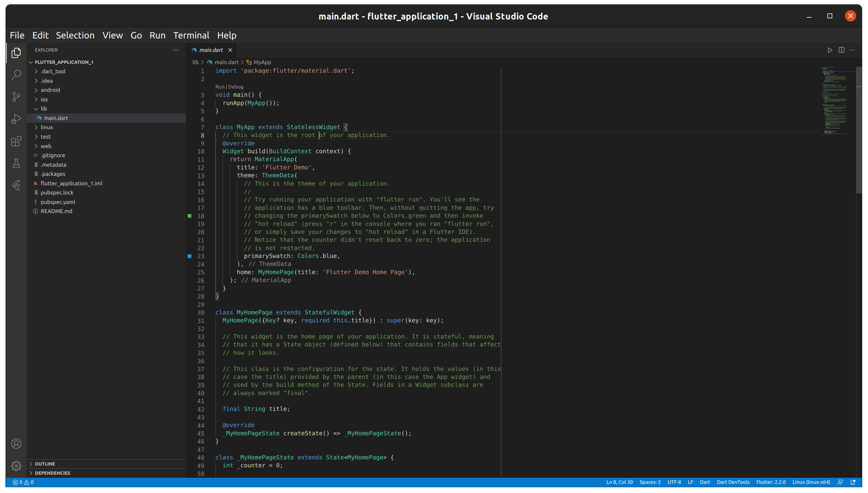Click the Run CodeLens above void main
Image resolution: width=868 pixels, height=493 pixels.
click(220, 87)
